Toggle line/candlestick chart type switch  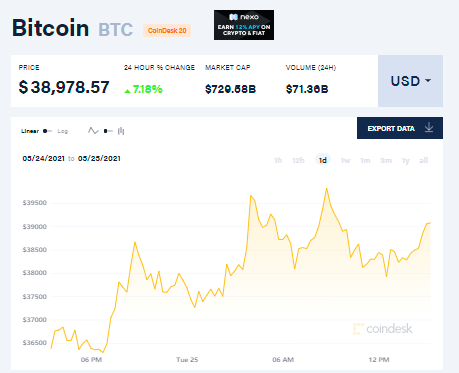[108, 131]
